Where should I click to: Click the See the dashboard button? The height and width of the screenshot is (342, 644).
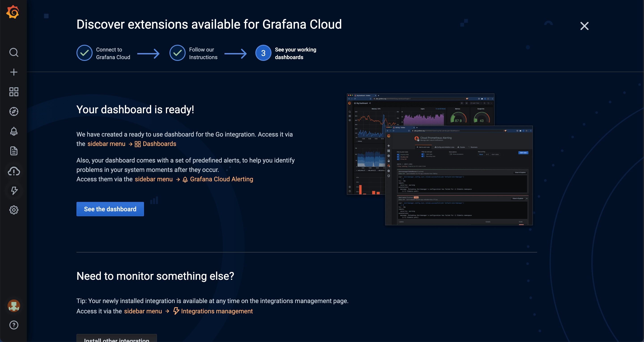click(110, 209)
